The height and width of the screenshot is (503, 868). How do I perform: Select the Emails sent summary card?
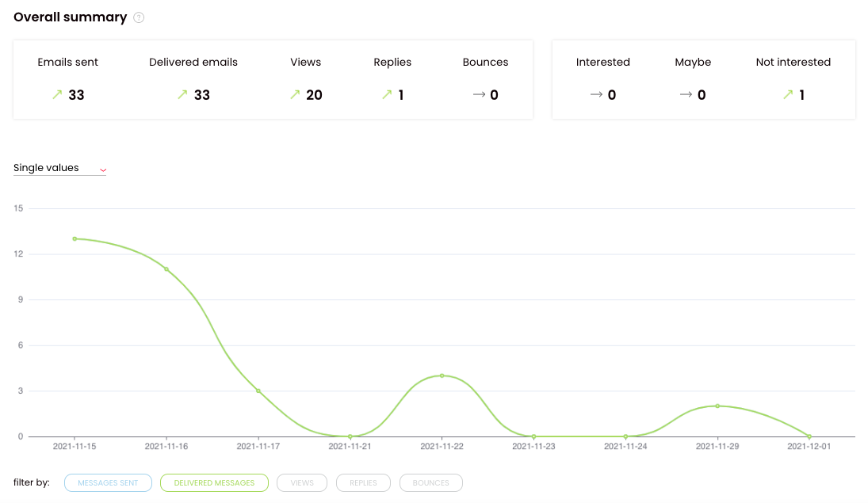[68, 79]
